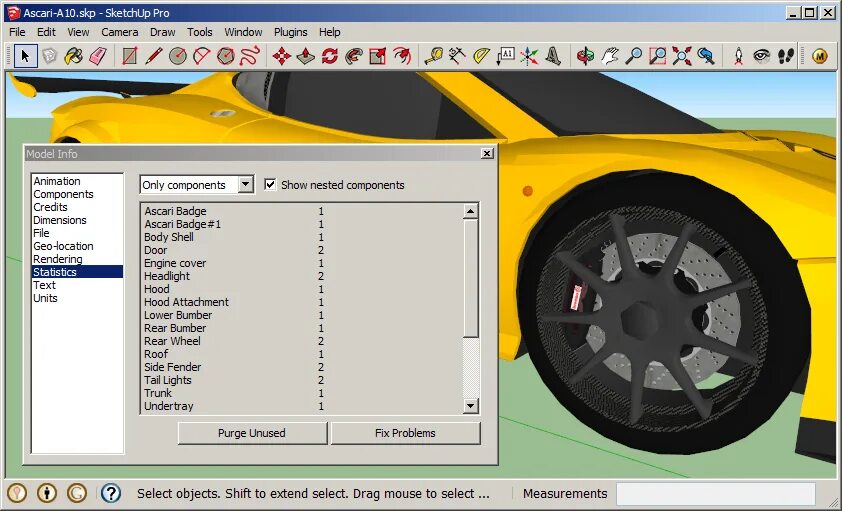
Task: Select the Pan hand tool
Action: [x=609, y=56]
